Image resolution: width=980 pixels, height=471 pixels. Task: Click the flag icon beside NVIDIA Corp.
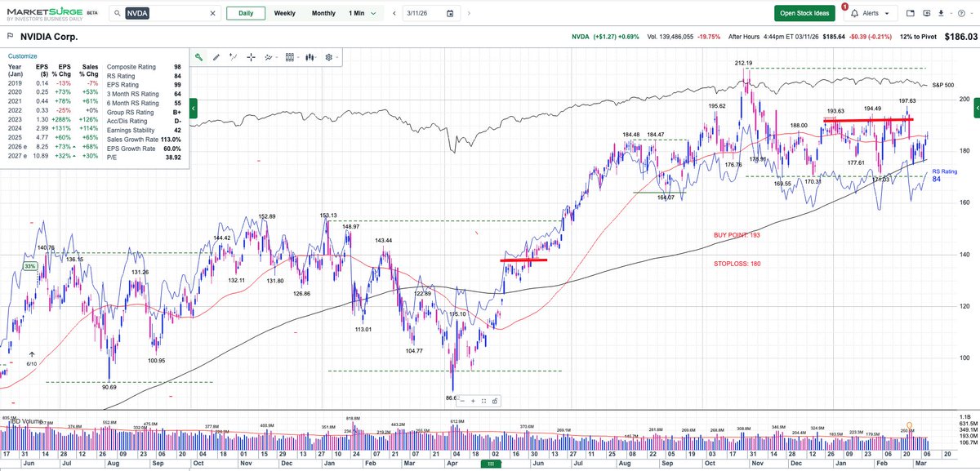pos(9,36)
